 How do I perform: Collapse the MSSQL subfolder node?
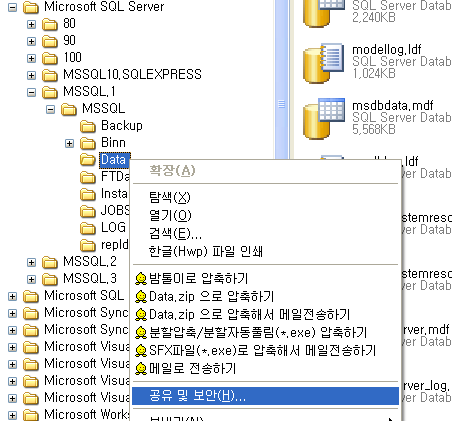click(x=50, y=109)
